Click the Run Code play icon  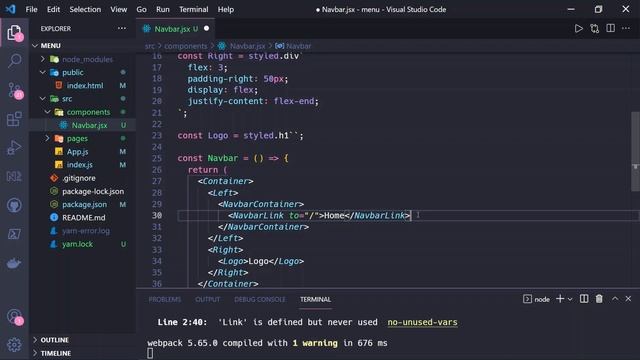click(578, 29)
